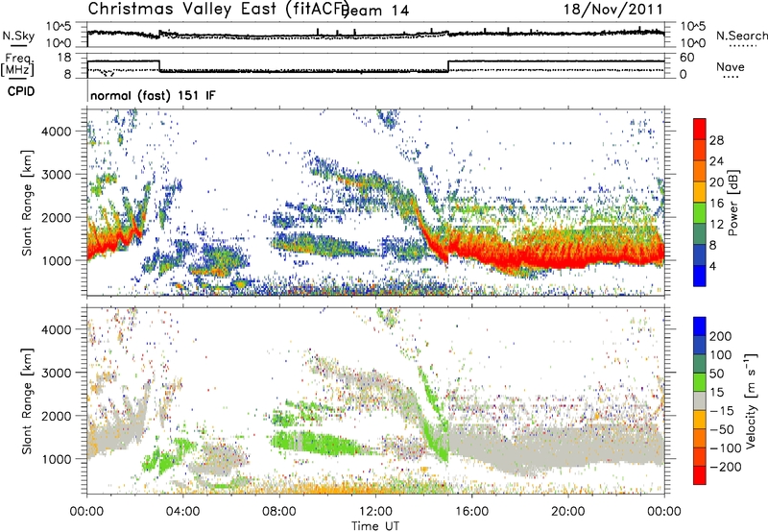Viewport: 768px width, 532px height.
Task: Click the 'N.Sky' legend label
Action: (18, 36)
